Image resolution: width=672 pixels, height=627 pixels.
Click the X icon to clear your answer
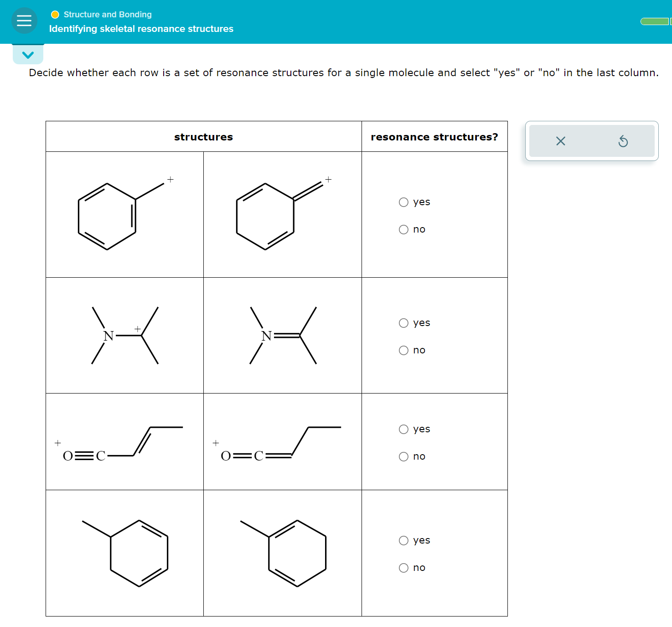coord(560,141)
